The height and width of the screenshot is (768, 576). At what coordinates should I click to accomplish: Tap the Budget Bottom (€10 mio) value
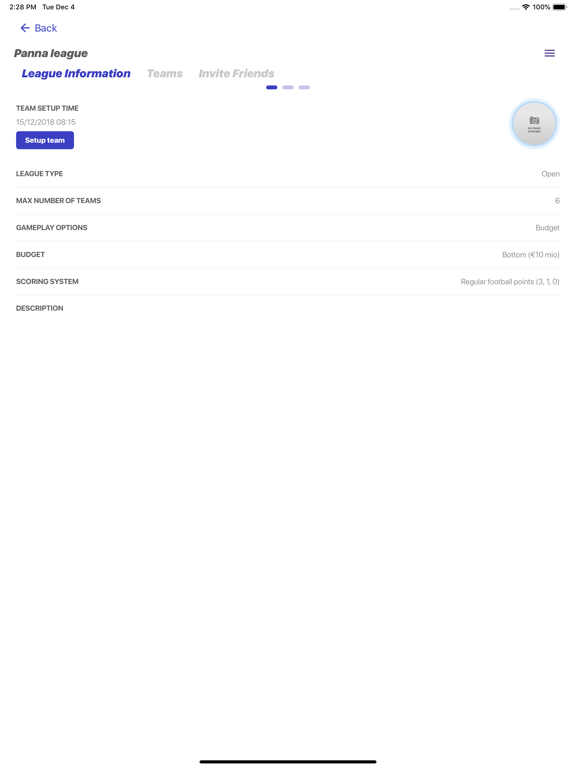tap(530, 255)
